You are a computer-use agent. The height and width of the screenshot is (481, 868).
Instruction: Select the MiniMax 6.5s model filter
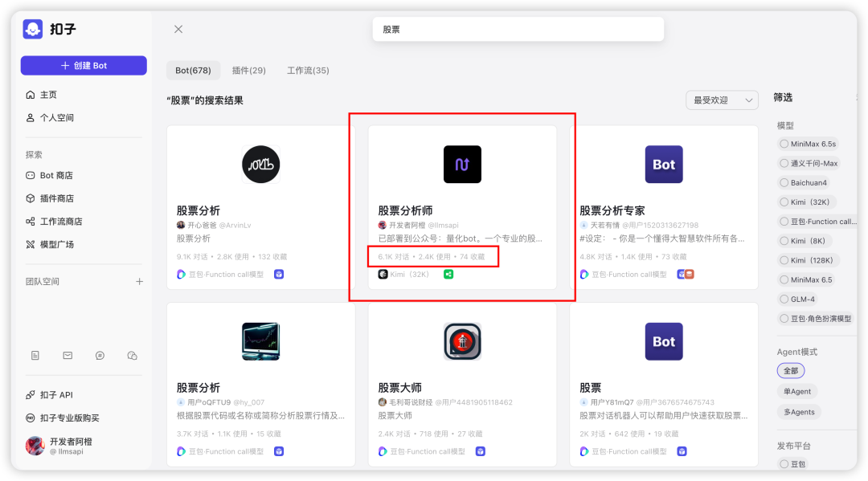click(808, 144)
